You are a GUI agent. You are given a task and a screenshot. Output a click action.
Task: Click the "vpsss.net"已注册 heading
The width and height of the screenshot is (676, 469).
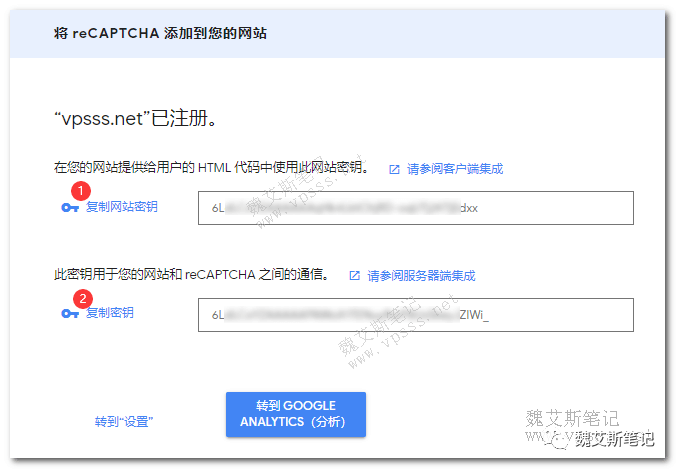pyautogui.click(x=135, y=118)
